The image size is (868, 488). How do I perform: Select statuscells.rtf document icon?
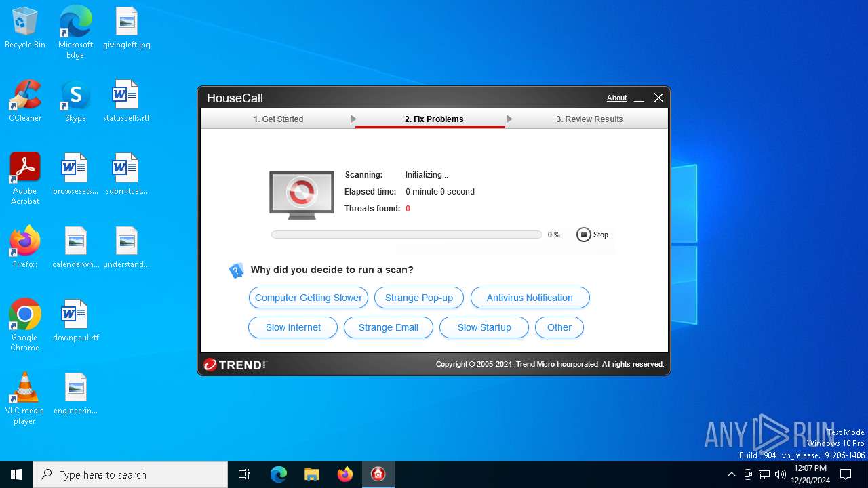coord(127,102)
